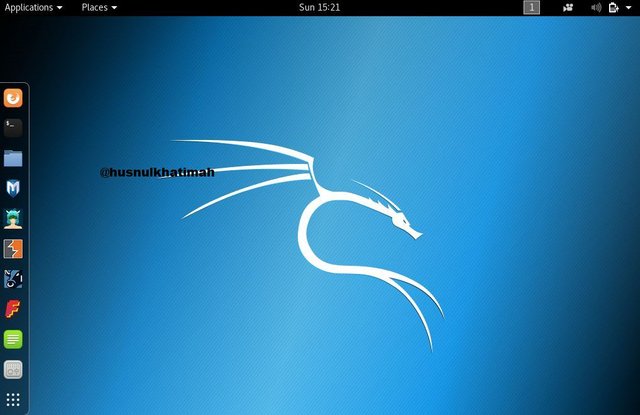Click the battery power icon
Screen dimensions: 640x415
[x=613, y=8]
